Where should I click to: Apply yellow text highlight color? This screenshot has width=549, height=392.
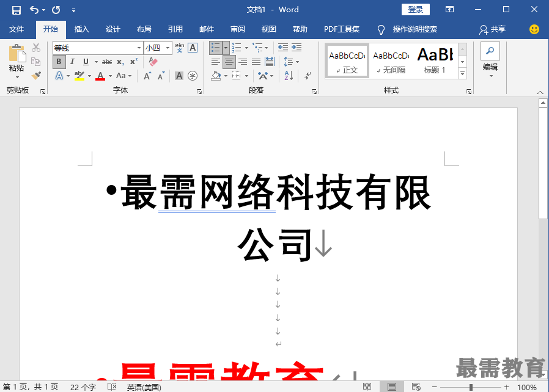pos(79,76)
